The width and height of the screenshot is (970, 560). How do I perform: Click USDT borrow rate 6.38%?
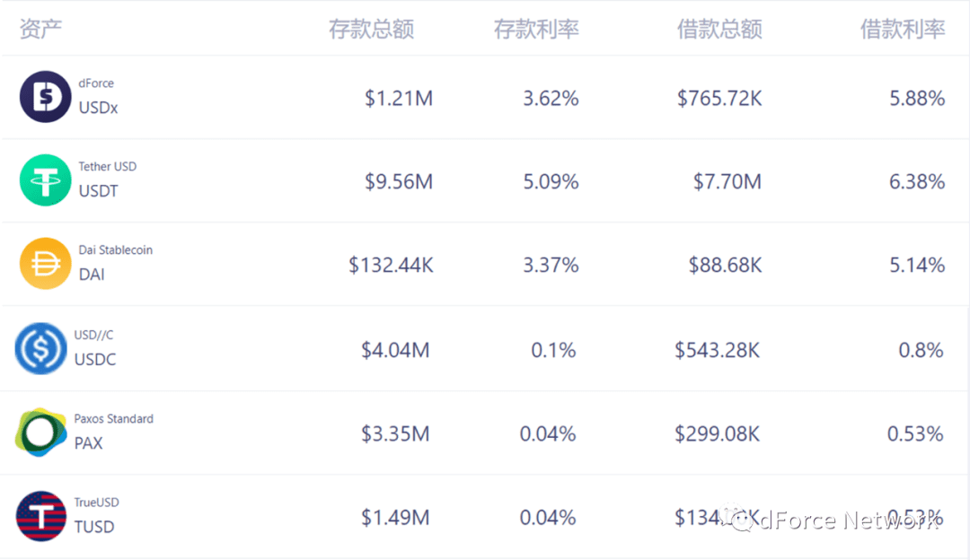point(917,181)
